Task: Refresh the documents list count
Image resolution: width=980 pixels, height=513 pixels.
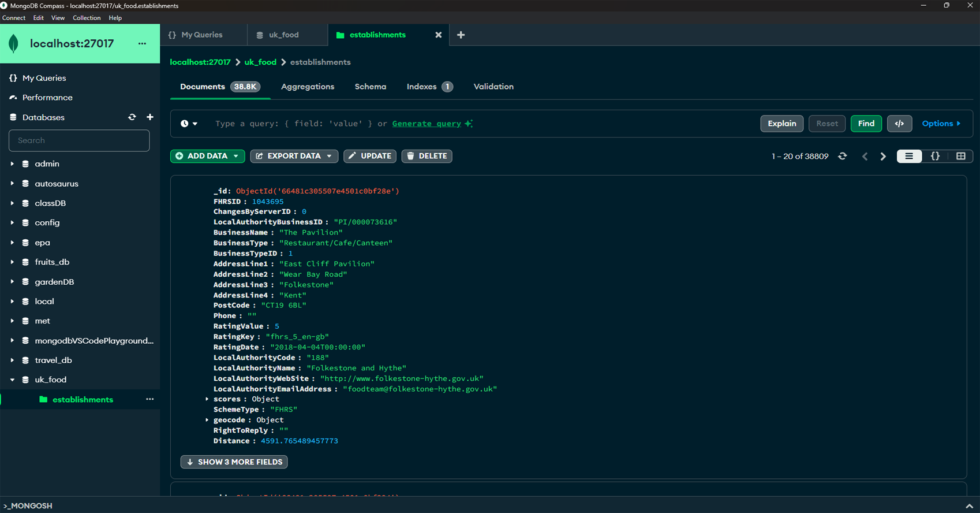Action: (843, 156)
